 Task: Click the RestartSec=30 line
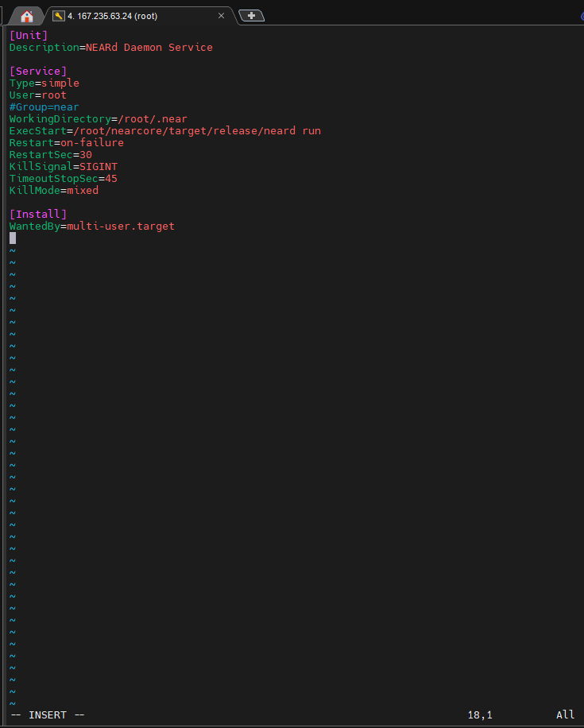[x=51, y=155]
